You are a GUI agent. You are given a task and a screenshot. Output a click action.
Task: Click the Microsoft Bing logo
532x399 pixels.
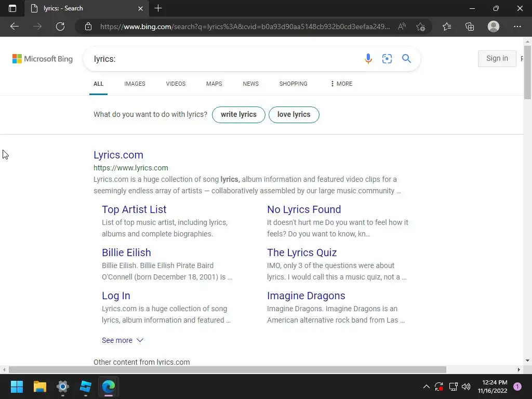point(43,59)
